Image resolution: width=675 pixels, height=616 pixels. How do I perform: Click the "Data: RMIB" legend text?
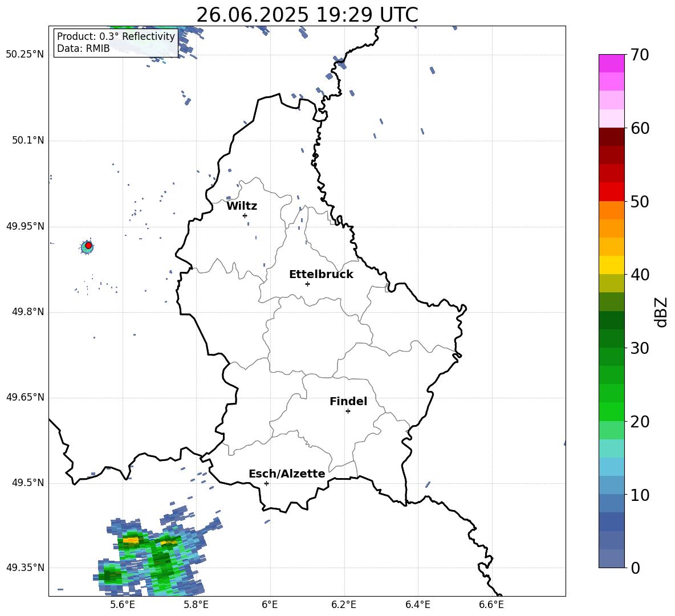[x=83, y=48]
